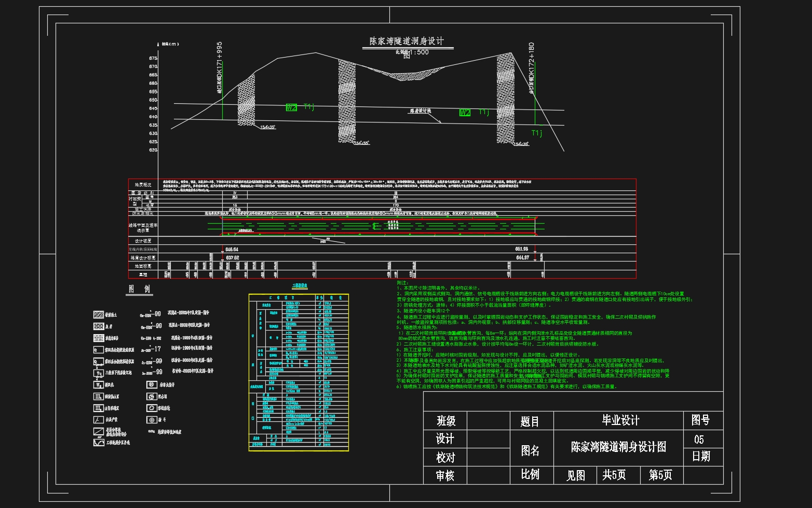Click the 设计 cell in title block
The image size is (812, 508).
coord(445,439)
